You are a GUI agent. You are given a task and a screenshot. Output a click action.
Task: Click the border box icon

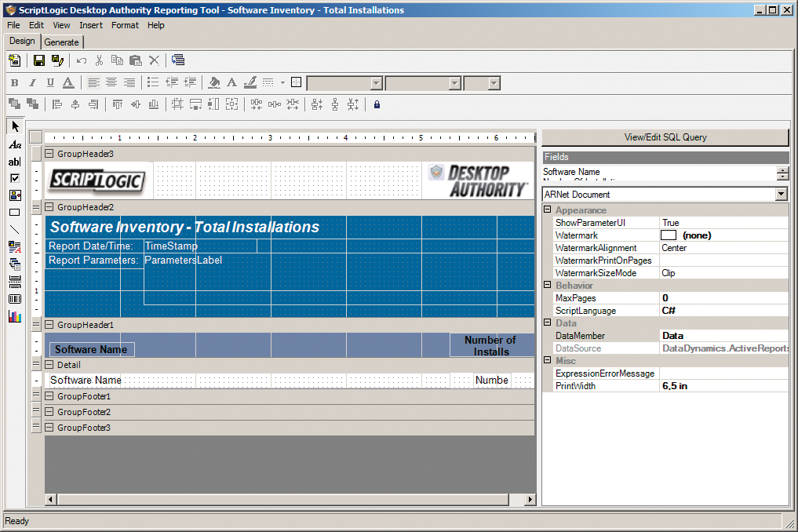coord(296,82)
